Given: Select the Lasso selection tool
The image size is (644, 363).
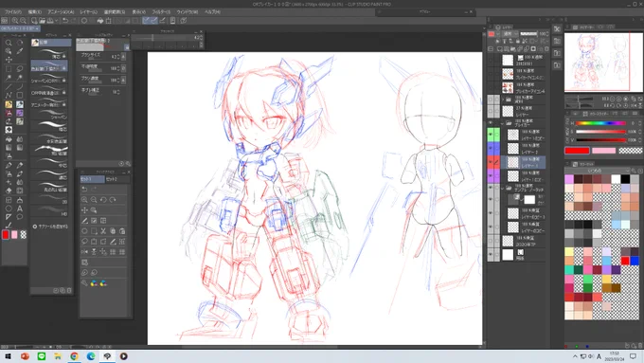Looking at the screenshot, I should click(x=19, y=68).
